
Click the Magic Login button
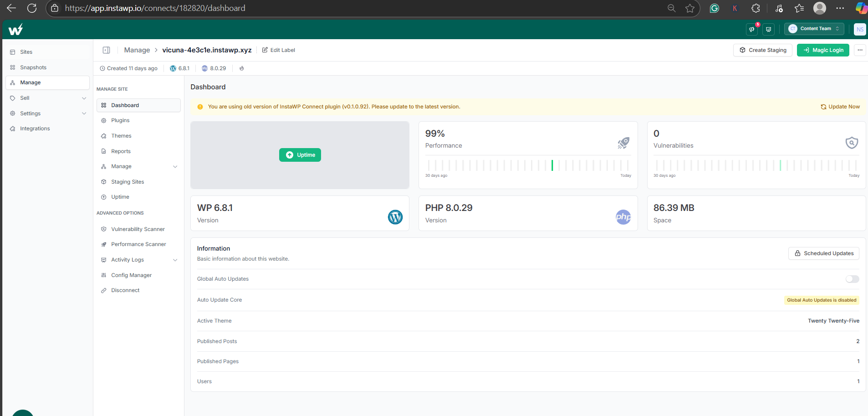[x=823, y=50]
